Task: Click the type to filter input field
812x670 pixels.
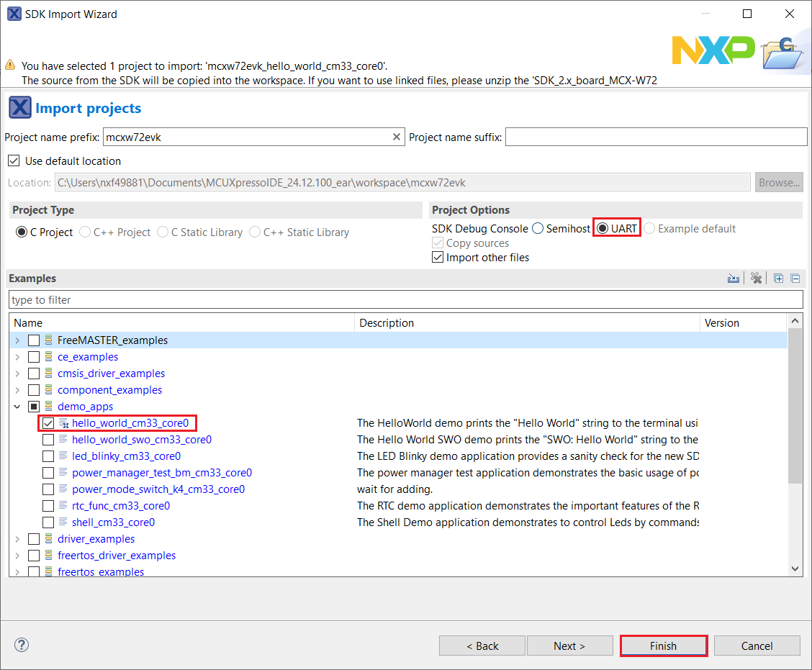Action: click(405, 299)
